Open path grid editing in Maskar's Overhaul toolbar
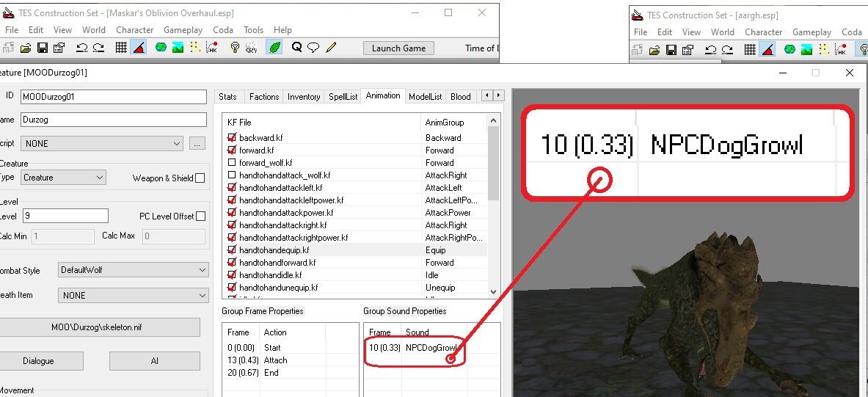Image resolution: width=868 pixels, height=397 pixels. 194,48
